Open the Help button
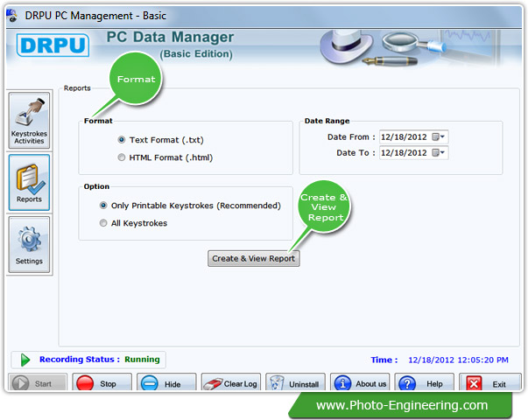This screenshot has width=528, height=420. coord(425,383)
